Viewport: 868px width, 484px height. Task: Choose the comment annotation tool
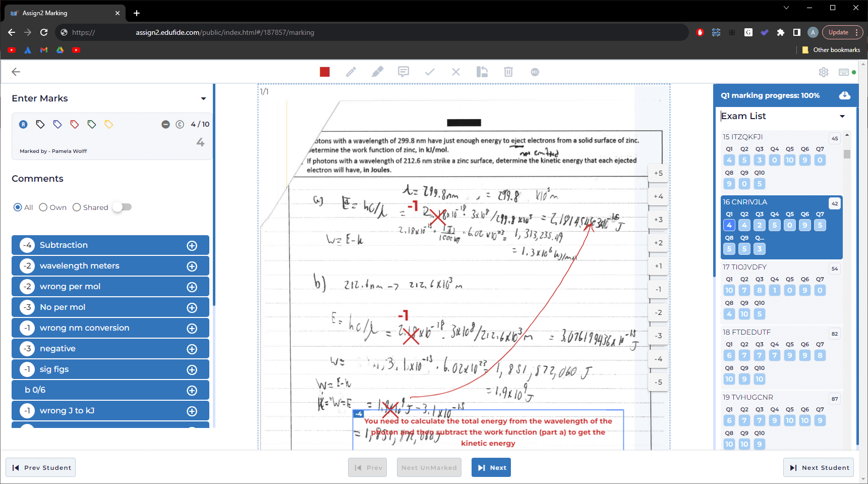403,72
